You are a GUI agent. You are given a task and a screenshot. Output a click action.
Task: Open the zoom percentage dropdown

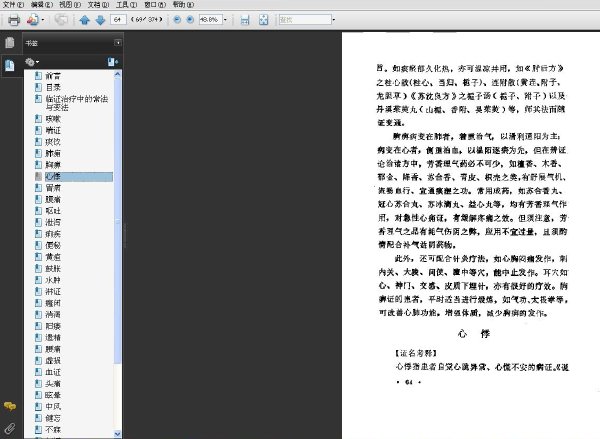225,20
